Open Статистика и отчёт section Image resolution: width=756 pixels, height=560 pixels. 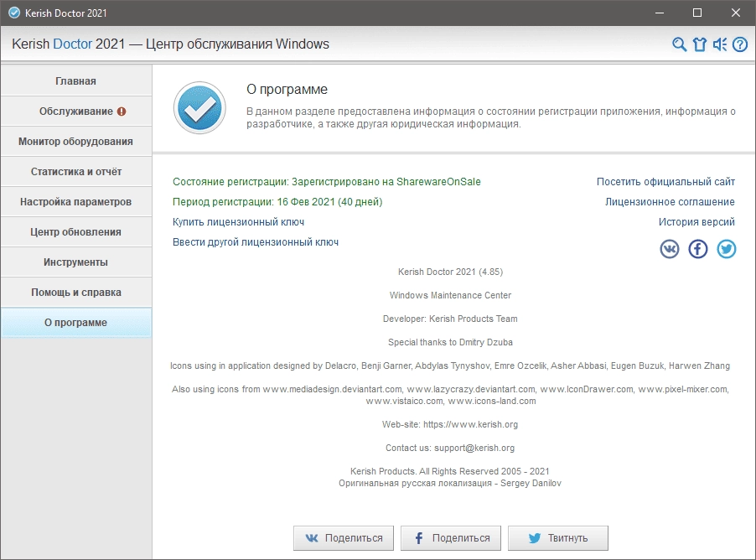click(76, 172)
